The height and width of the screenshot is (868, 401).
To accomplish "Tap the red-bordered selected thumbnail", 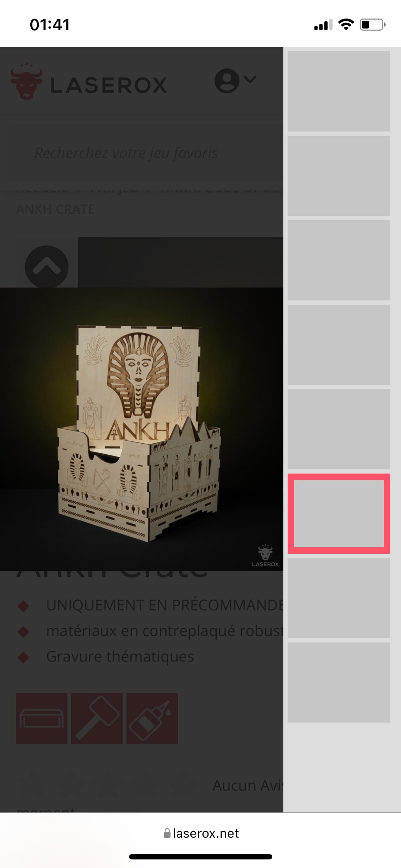I will click(x=339, y=513).
